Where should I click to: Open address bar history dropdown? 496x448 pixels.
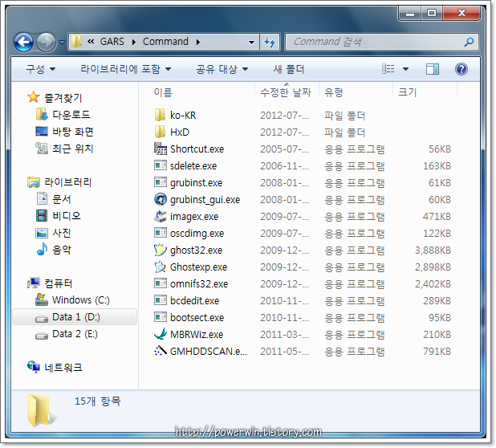251,42
